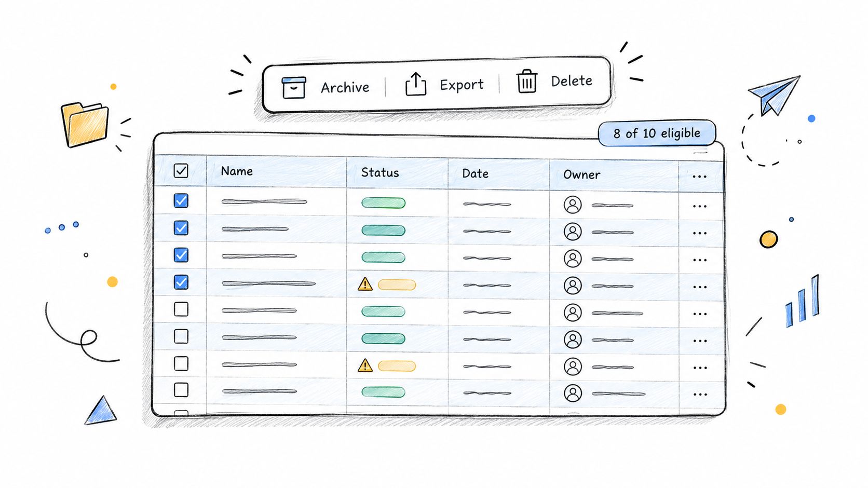Click the warning triangle in the fourth row
Image resolution: width=868 pixels, height=488 pixels.
pos(365,284)
